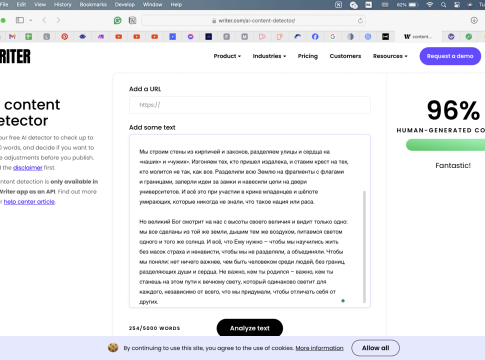Screen dimensions: 485x360
Task: Open the Window menu
Action: click(x=152, y=5)
